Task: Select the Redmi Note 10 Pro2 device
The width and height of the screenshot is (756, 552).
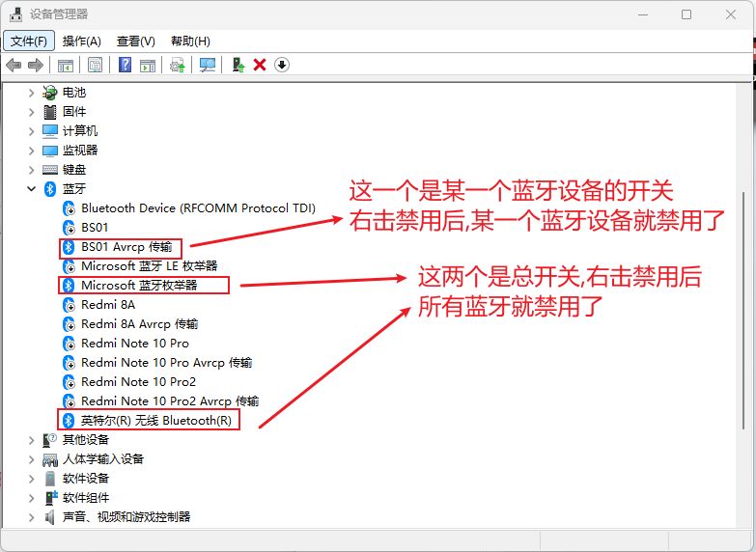Action: (138, 382)
